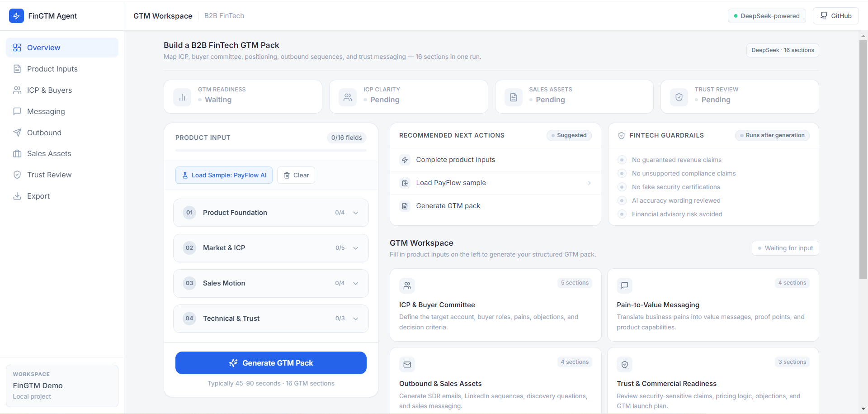Open the GitHub link button
This screenshot has height=414, width=868.
click(x=836, y=16)
